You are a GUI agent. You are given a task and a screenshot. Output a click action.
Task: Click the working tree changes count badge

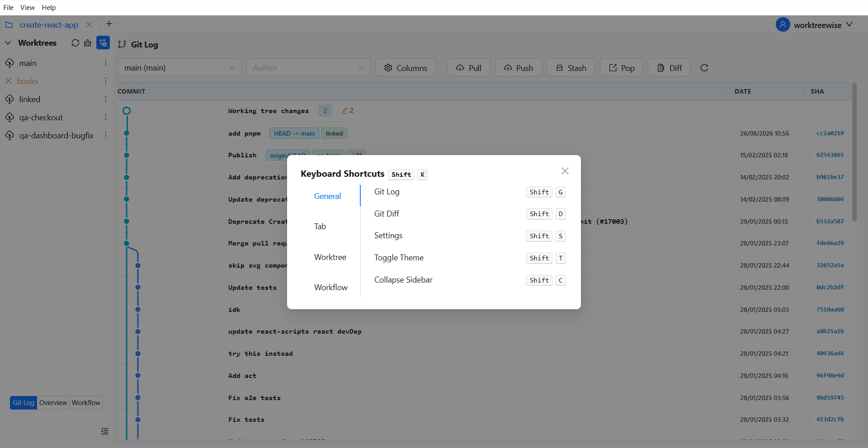click(325, 111)
